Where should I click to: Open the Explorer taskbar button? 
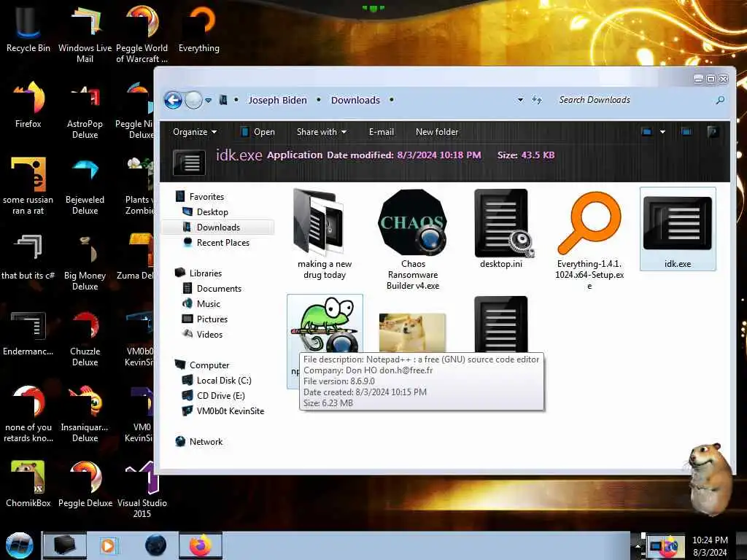tap(65, 545)
